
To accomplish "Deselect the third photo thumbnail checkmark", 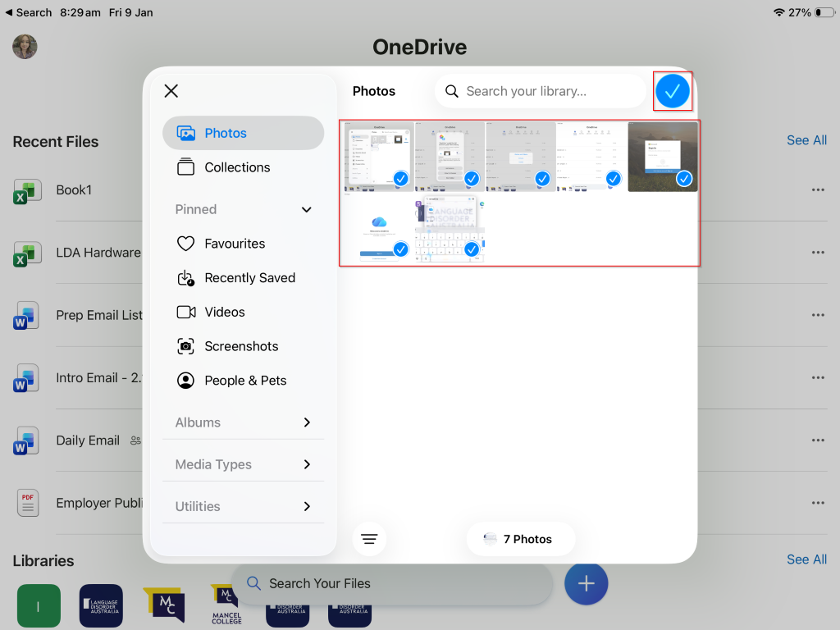I will pos(542,178).
